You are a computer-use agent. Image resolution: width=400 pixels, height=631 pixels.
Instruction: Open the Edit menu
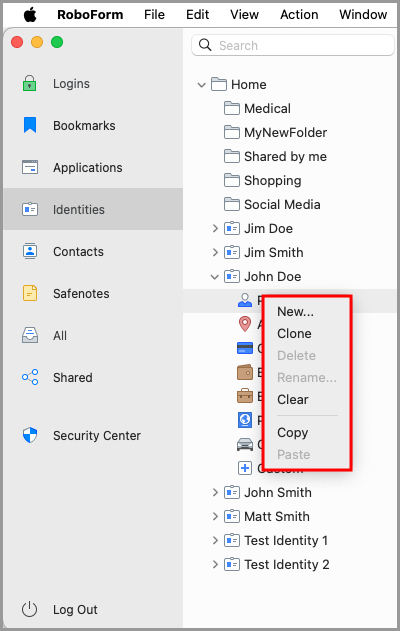[198, 15]
